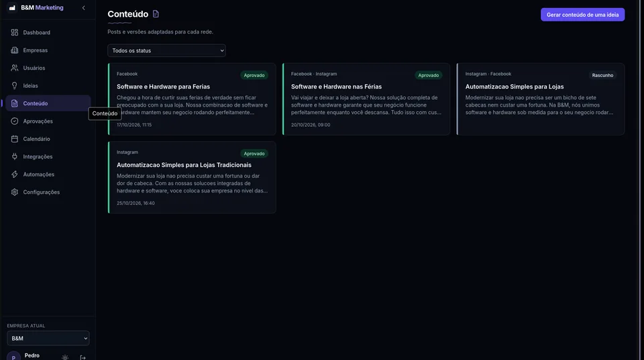Image resolution: width=644 pixels, height=360 pixels.
Task: Click Pedro's avatar circle
Action: 13,356
